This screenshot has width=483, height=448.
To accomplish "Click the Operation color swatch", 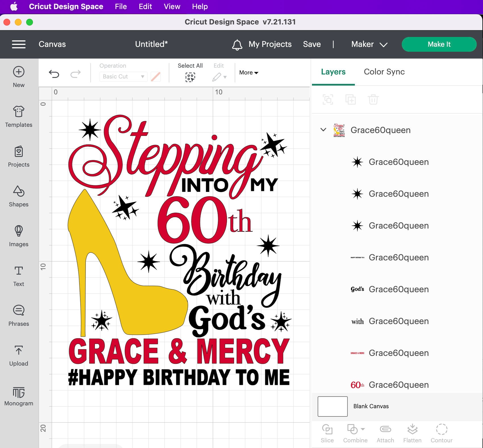I will coord(156,76).
